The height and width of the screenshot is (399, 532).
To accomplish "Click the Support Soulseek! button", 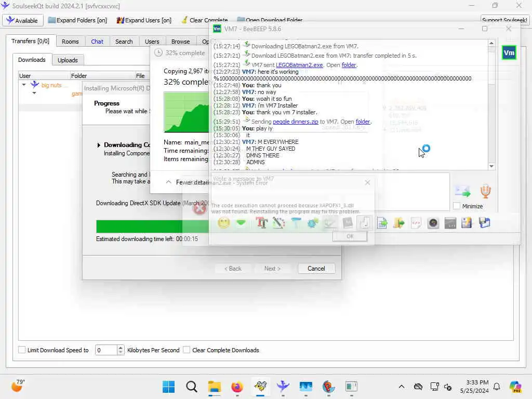I will click(x=504, y=20).
